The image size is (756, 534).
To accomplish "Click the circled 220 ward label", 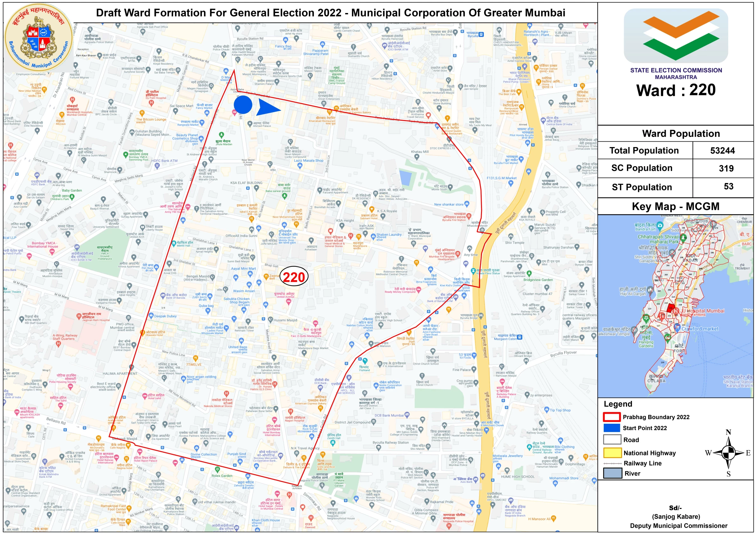I will 294,277.
